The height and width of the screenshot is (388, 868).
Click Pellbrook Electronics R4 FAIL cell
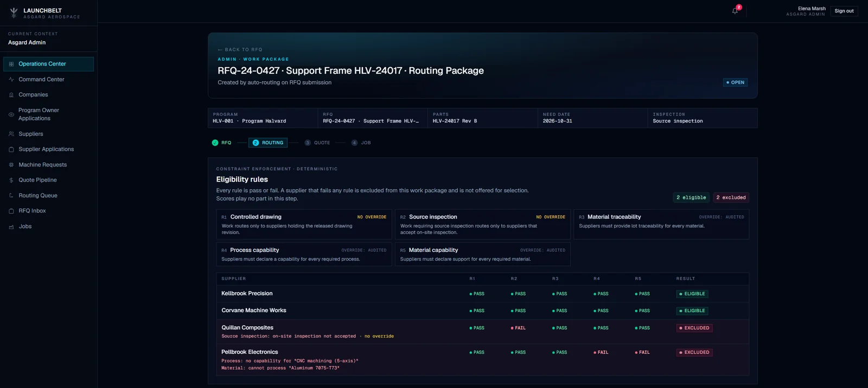[x=601, y=352]
